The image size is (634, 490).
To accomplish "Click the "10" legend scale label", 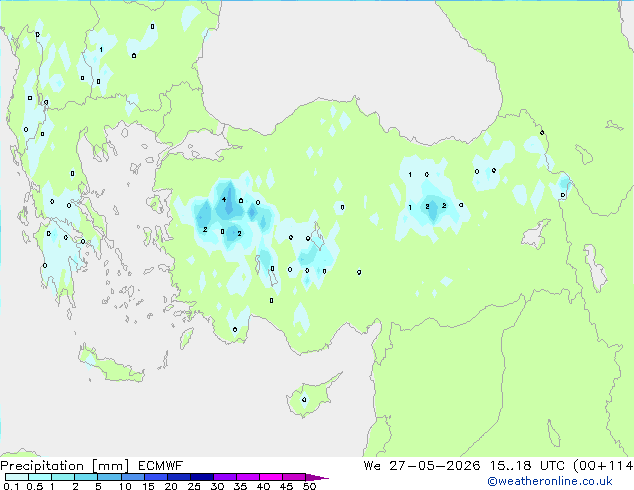I will [x=125, y=486].
